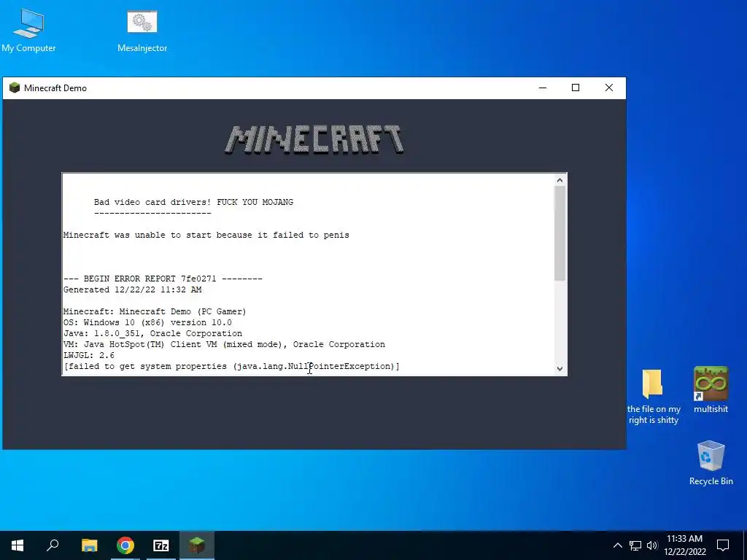Click the 'Minecraft: Minecraft Demo (PC Gamer)' line
The height and width of the screenshot is (560, 747).
point(155,311)
